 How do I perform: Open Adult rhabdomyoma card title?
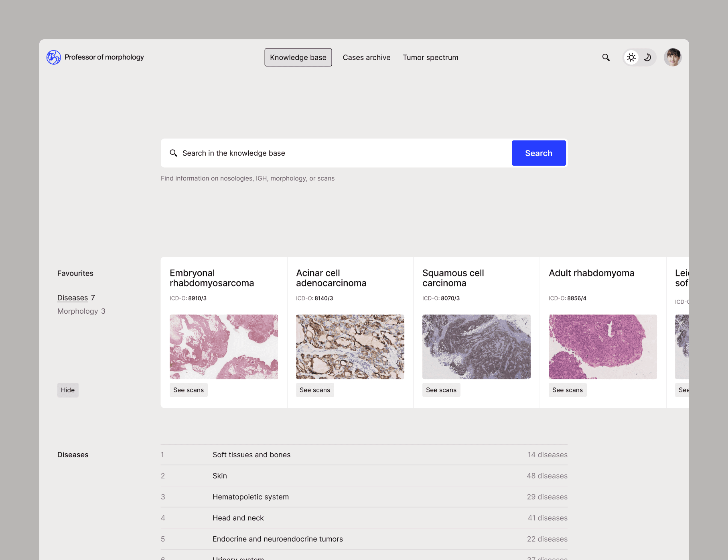(591, 273)
